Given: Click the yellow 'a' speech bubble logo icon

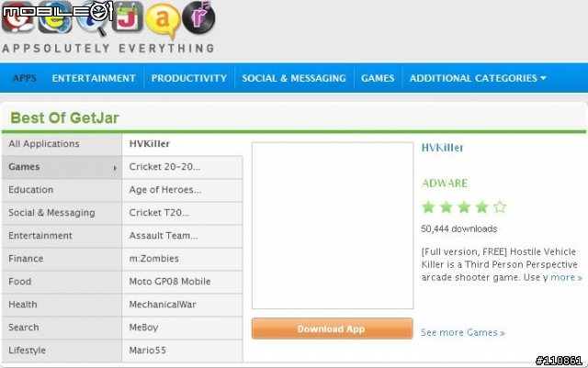Looking at the screenshot, I should (x=164, y=19).
